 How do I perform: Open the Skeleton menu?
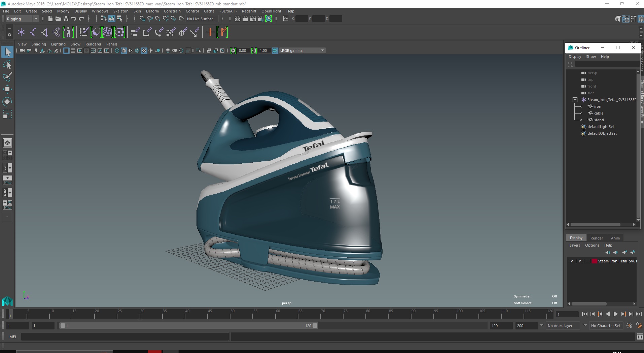pyautogui.click(x=121, y=11)
